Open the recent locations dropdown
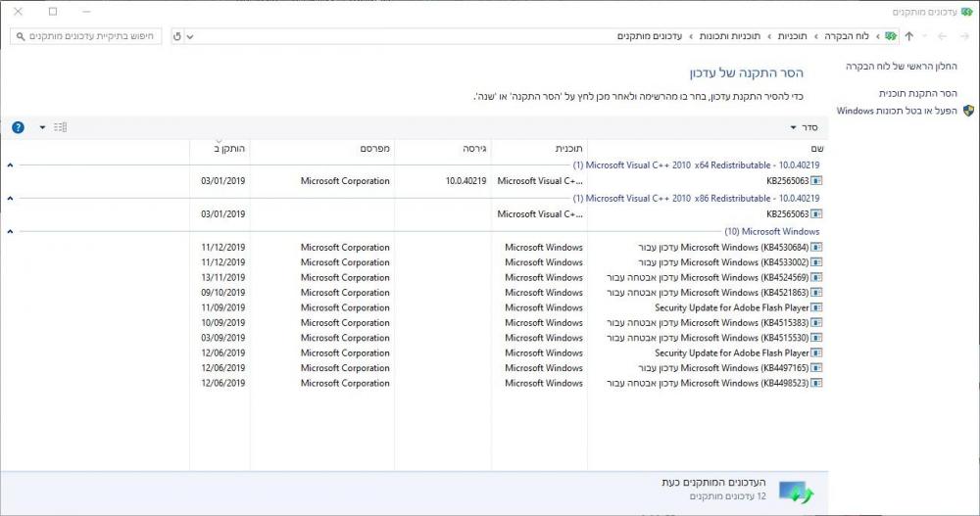980x516 pixels. click(926, 36)
